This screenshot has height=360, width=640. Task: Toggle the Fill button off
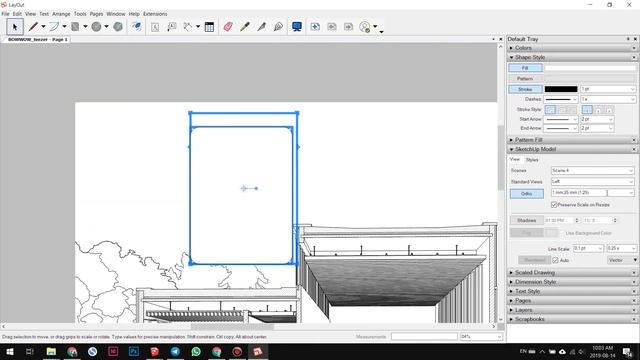525,68
